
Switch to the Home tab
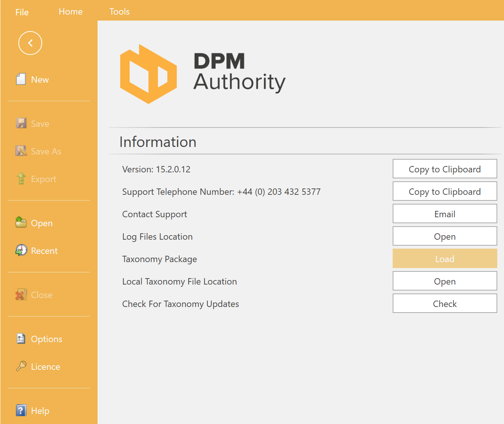pos(71,12)
